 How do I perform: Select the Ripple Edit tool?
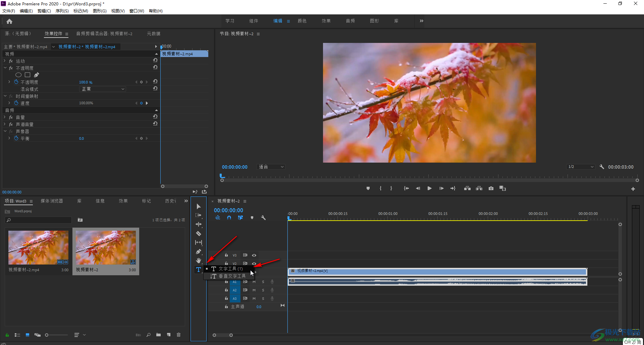(199, 224)
